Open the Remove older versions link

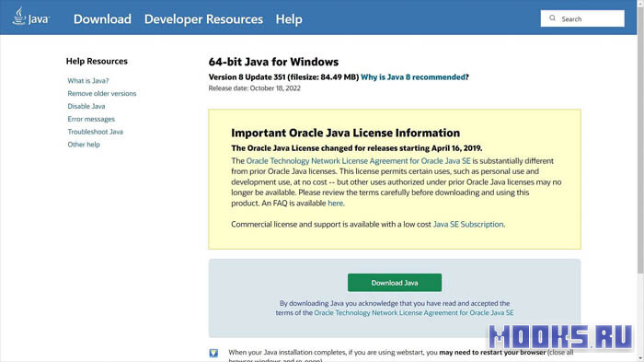pos(102,93)
